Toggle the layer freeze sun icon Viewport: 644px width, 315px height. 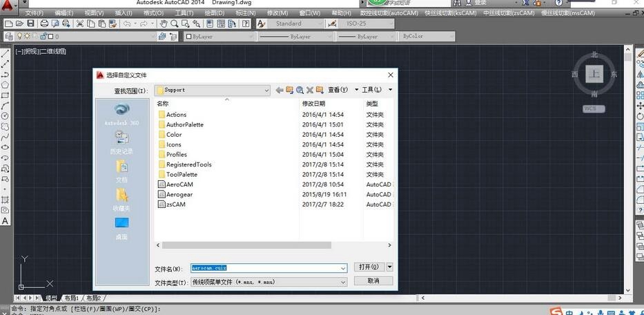[x=27, y=36]
